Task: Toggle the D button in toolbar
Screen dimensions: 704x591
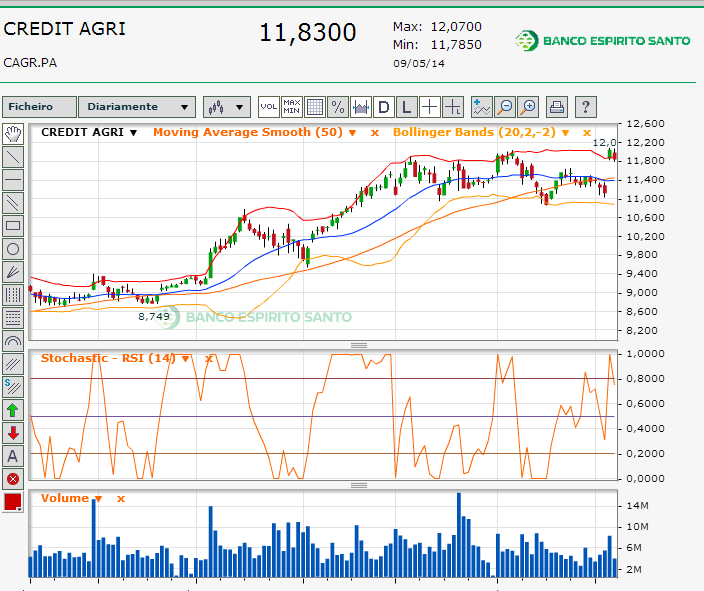Action: [x=384, y=107]
